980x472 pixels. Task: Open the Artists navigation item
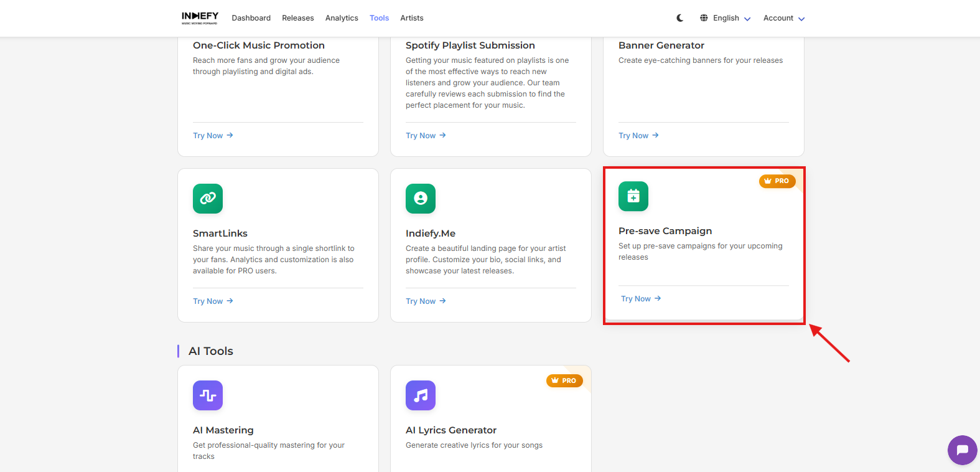(x=411, y=18)
